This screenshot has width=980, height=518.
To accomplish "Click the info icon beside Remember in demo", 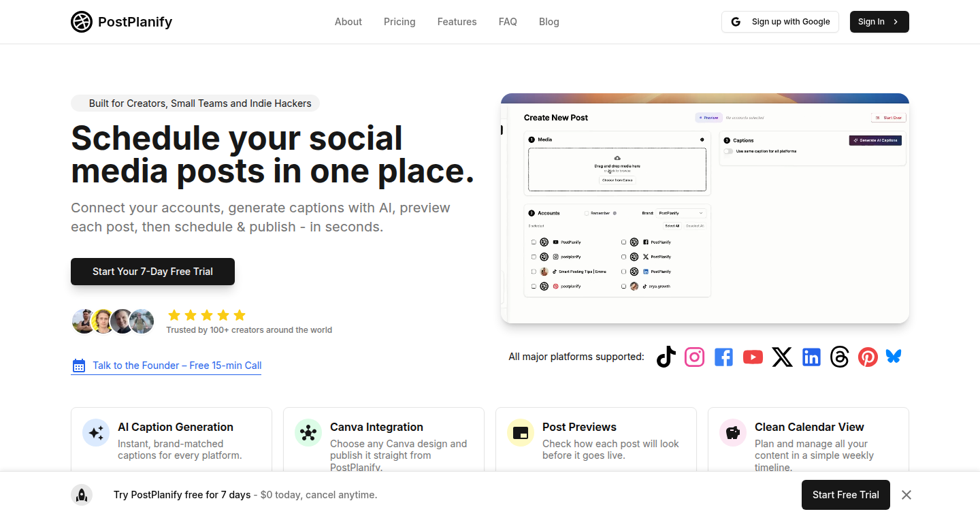I will point(615,213).
